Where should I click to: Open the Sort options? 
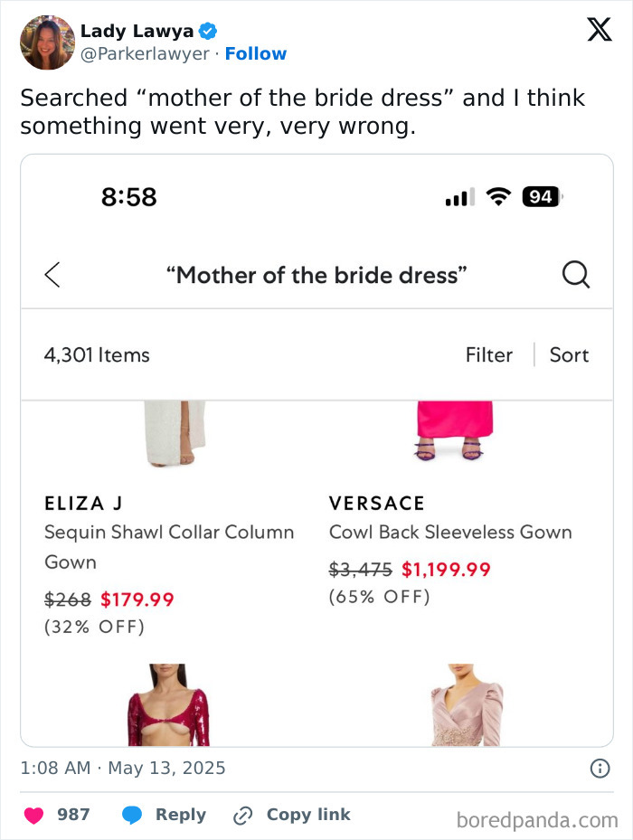[569, 354]
